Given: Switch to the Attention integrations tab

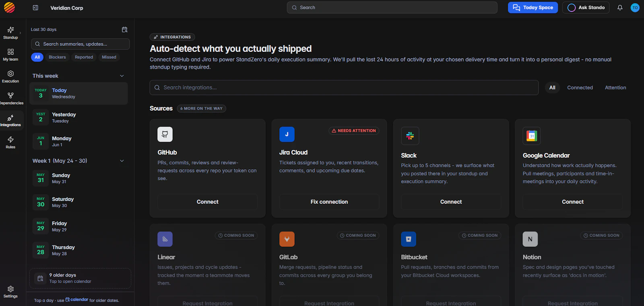Looking at the screenshot, I should point(615,88).
